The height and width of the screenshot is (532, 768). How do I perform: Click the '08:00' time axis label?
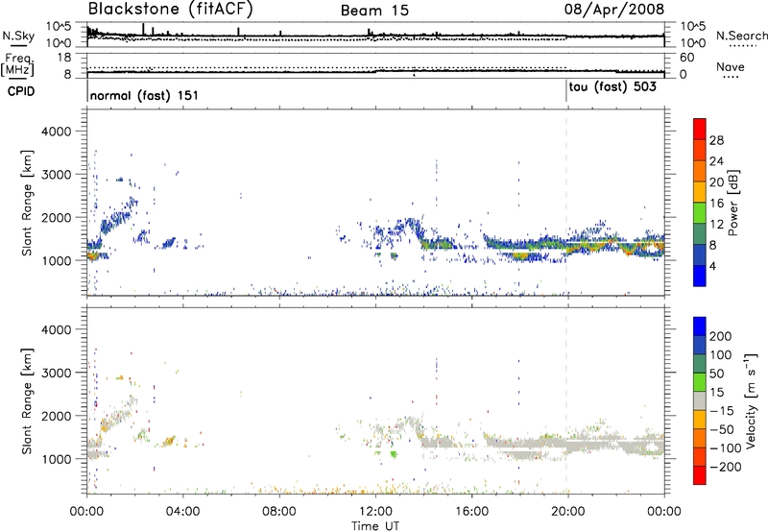pyautogui.click(x=279, y=512)
